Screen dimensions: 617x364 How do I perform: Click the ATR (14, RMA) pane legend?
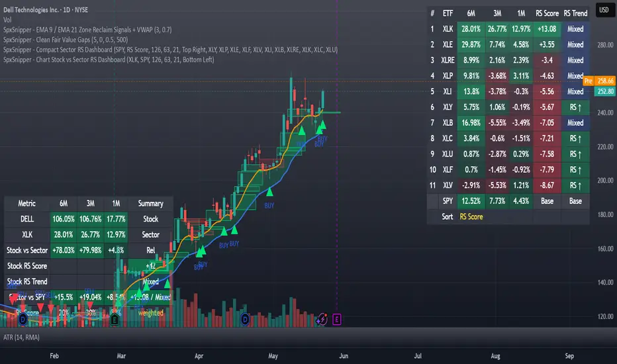tap(21, 338)
